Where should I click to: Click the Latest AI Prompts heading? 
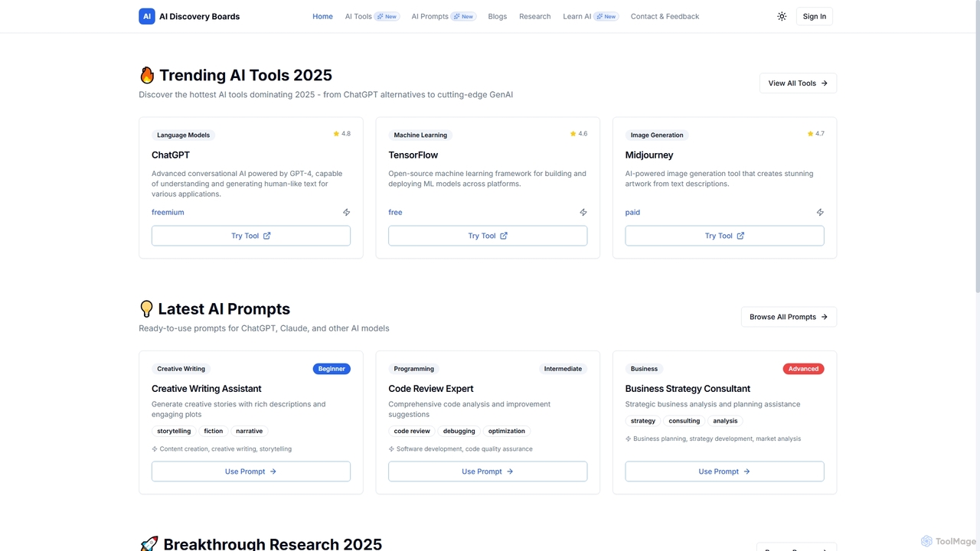214,309
